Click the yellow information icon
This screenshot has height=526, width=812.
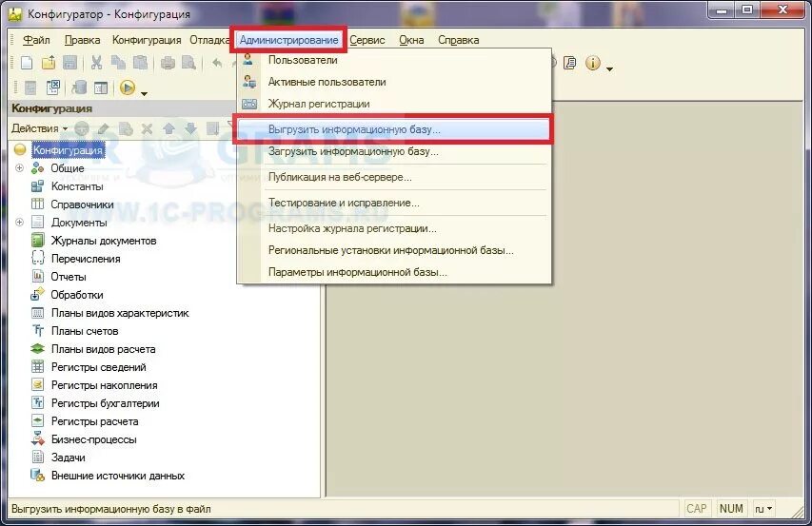click(x=592, y=63)
